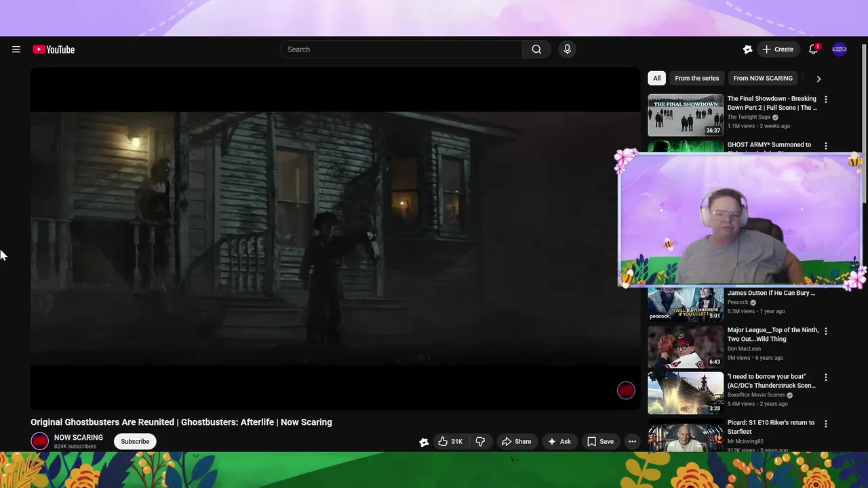Open Don MacLean channel
Image resolution: width=868 pixels, height=488 pixels.
tap(743, 349)
